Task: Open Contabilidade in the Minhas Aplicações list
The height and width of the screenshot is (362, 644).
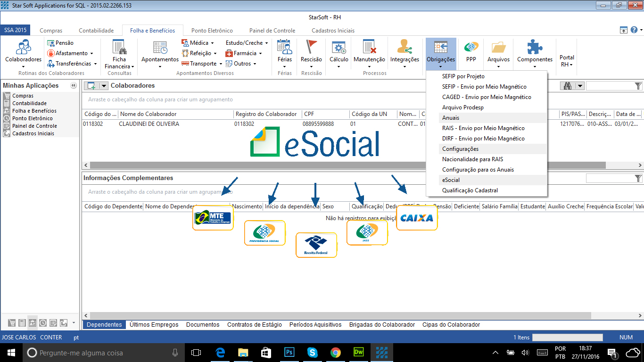Action: pyautogui.click(x=29, y=103)
